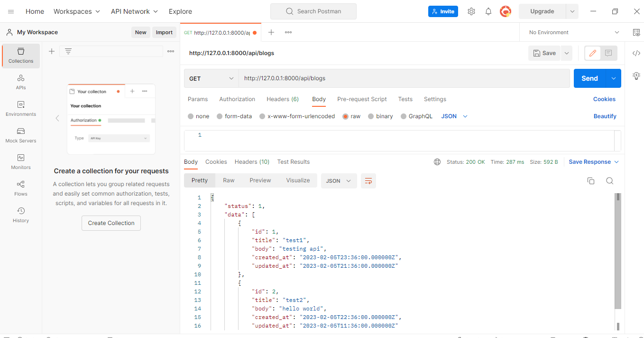Change the GET request method

tap(212, 78)
